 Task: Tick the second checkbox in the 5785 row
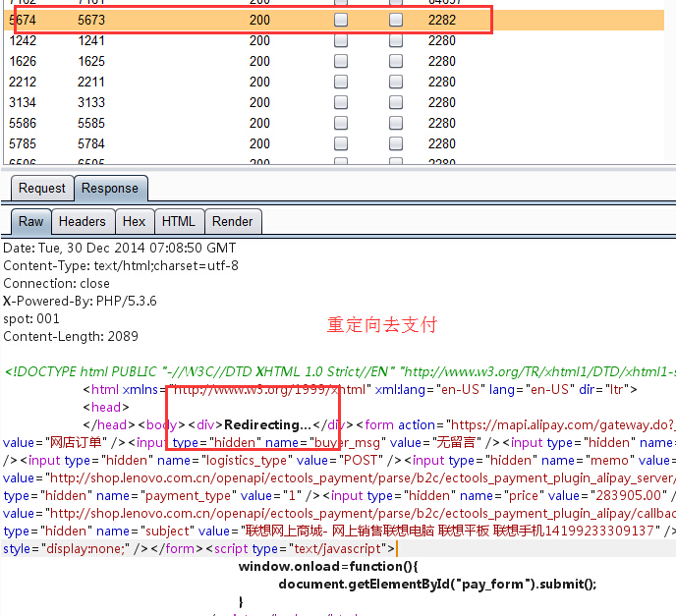click(x=396, y=144)
